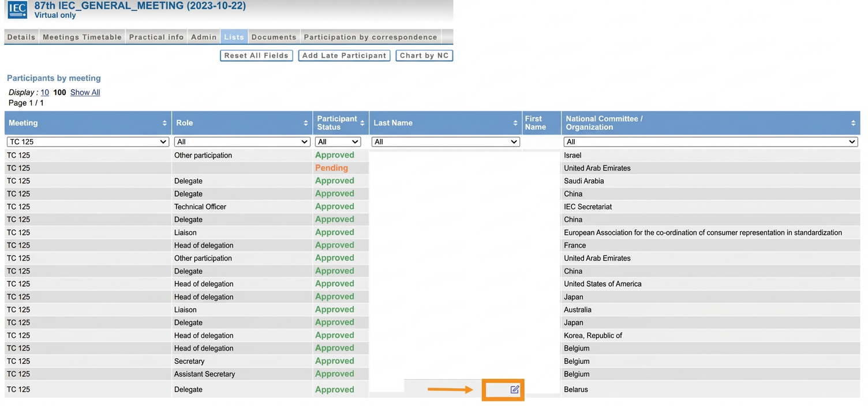Image resolution: width=868 pixels, height=406 pixels.
Task: Click the 87th IEC_GENERAL_MEETING title
Action: [x=140, y=6]
